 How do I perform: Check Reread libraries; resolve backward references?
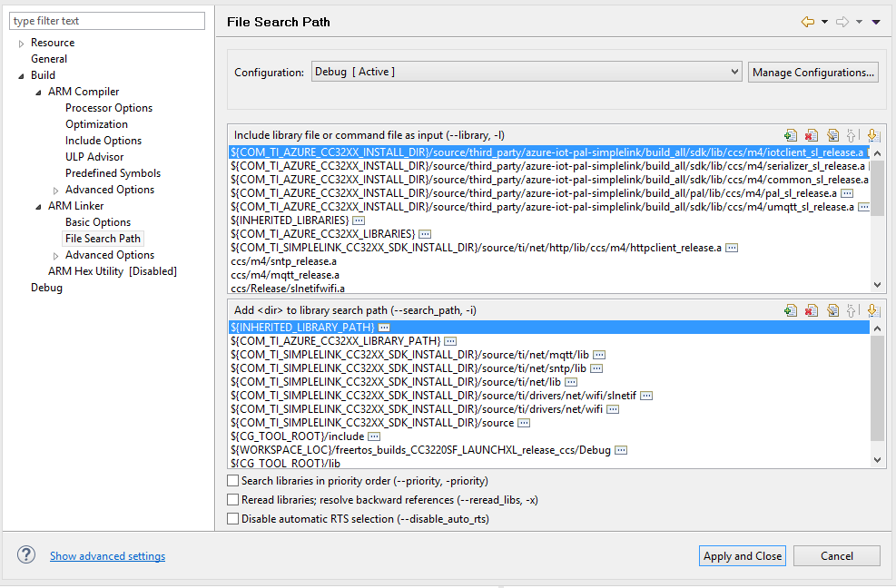pos(233,500)
